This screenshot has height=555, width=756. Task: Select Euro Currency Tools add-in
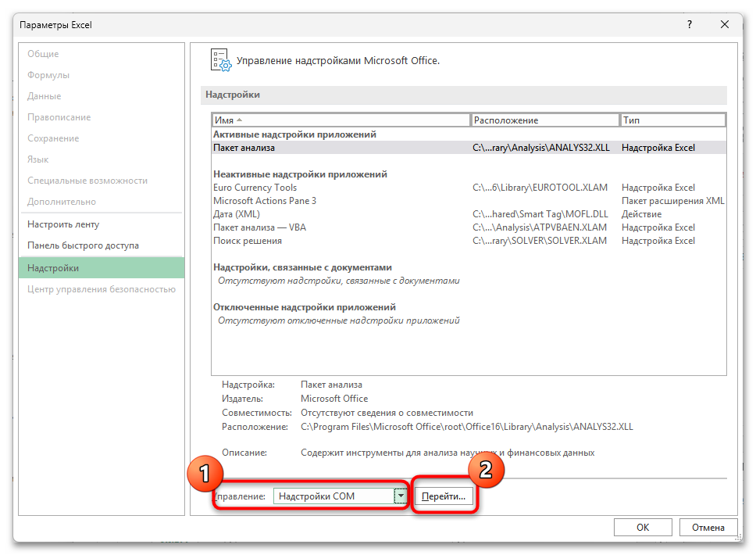[x=255, y=188]
